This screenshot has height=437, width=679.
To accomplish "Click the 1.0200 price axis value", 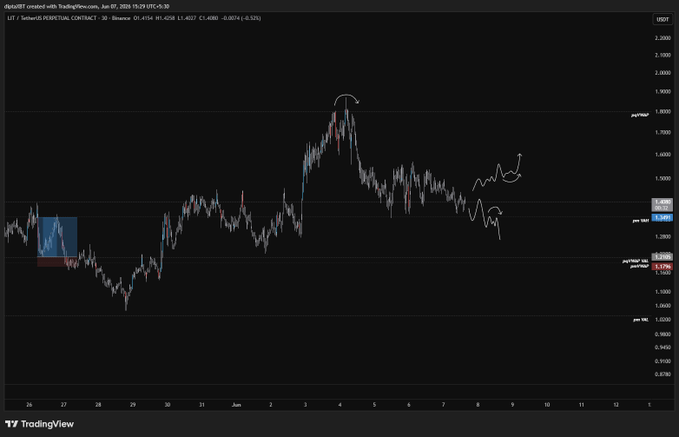I will [663, 320].
